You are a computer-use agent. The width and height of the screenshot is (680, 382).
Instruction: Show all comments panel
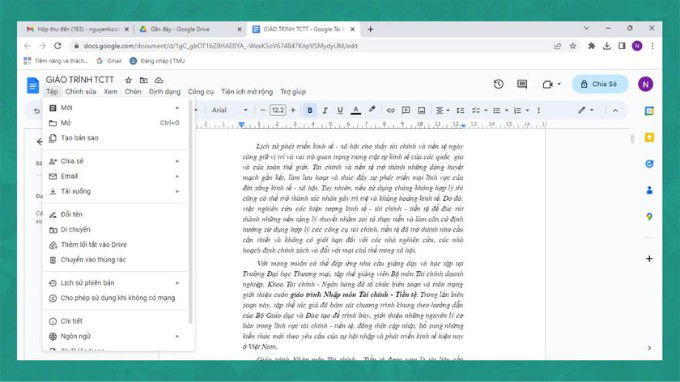[522, 84]
